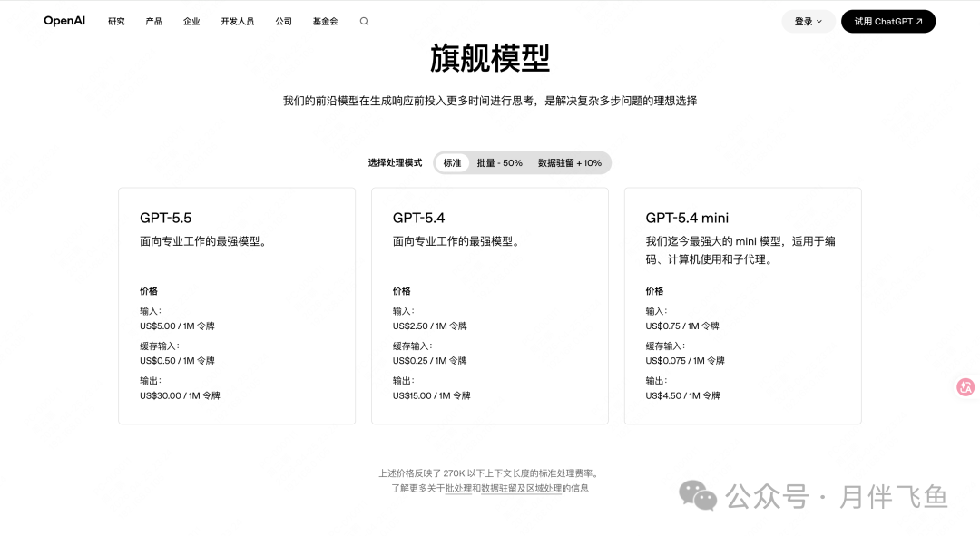Click the subtitle about 前沿模型 thinking time

click(x=490, y=101)
